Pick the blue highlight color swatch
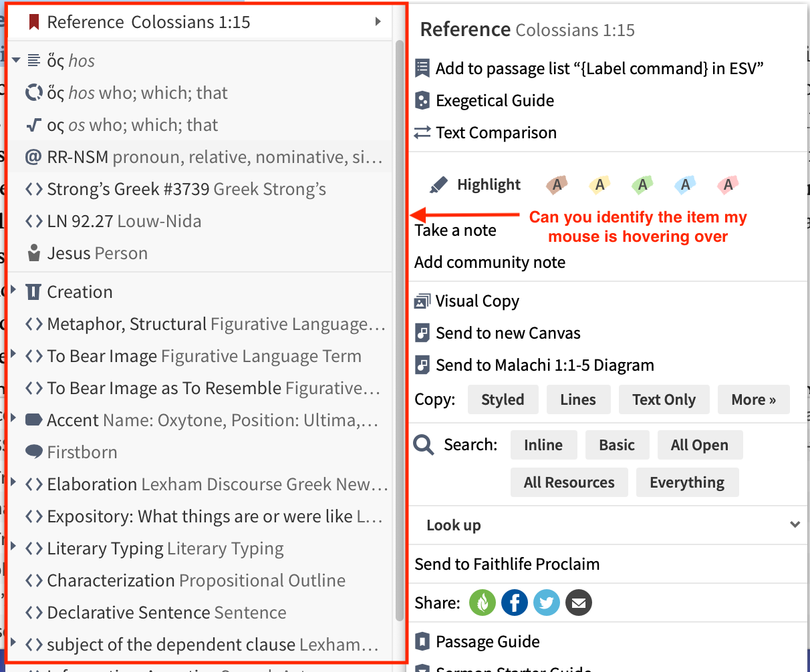 point(685,184)
